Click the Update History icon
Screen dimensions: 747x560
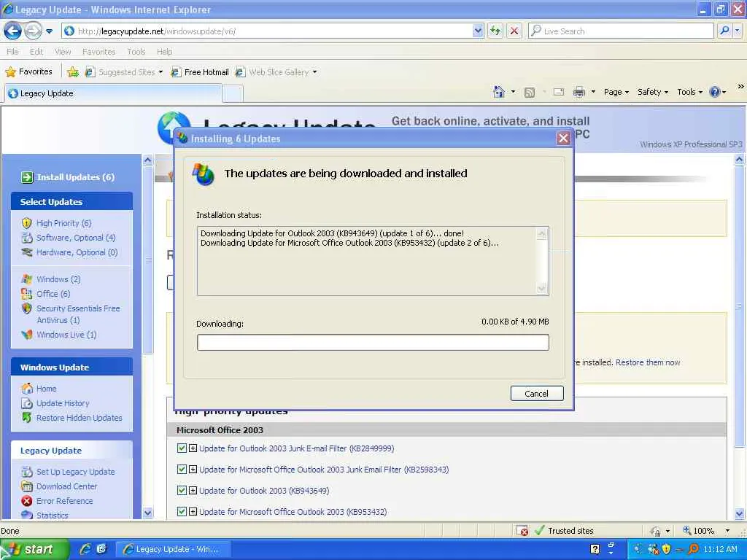[27, 403]
